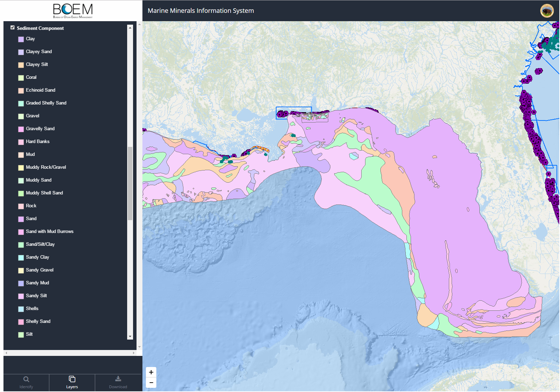Screen dimensions: 560x392
Task: Select the Download tool icon
Action: pos(118,382)
